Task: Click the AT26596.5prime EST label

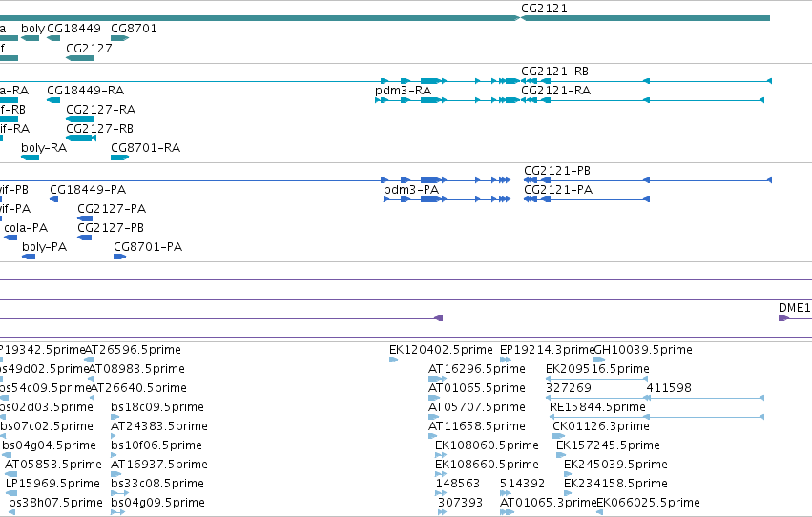Action: [x=133, y=350]
